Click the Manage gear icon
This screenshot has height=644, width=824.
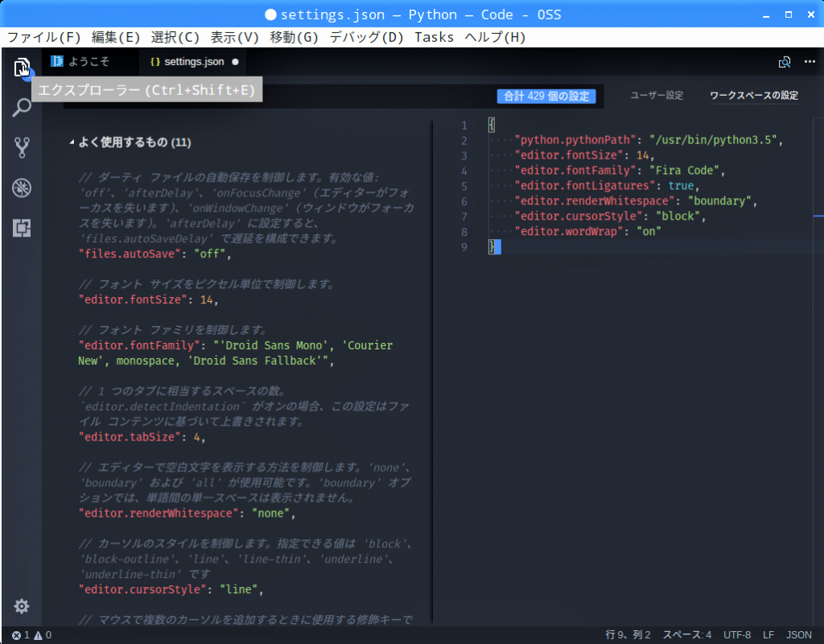(22, 606)
